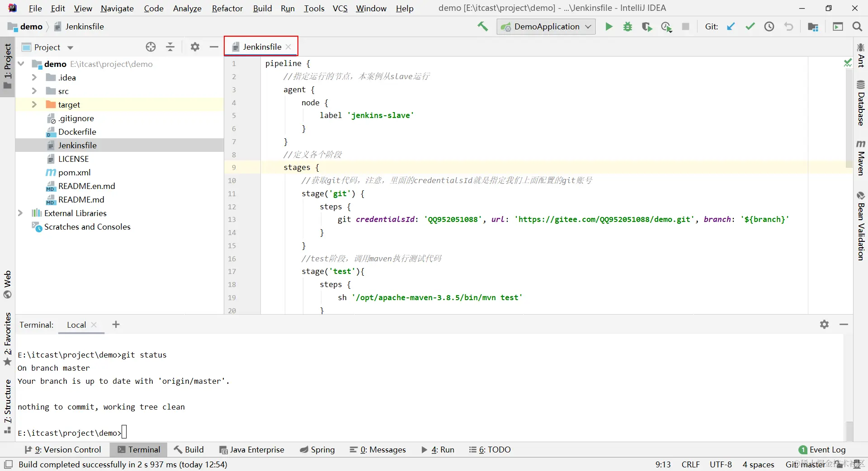Run with Coverage shield icon

647,27
